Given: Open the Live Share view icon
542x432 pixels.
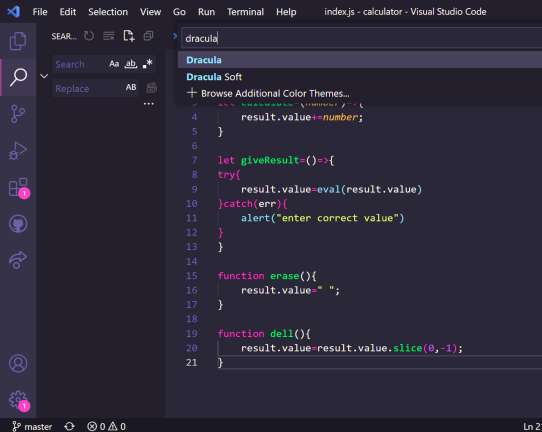Looking at the screenshot, I should pyautogui.click(x=18, y=260).
